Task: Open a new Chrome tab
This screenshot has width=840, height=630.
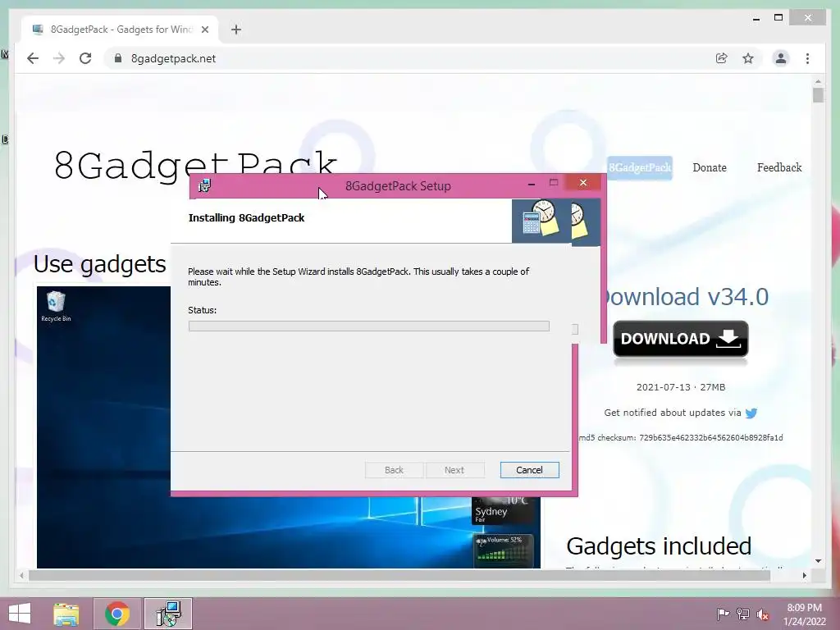Action: coord(235,30)
